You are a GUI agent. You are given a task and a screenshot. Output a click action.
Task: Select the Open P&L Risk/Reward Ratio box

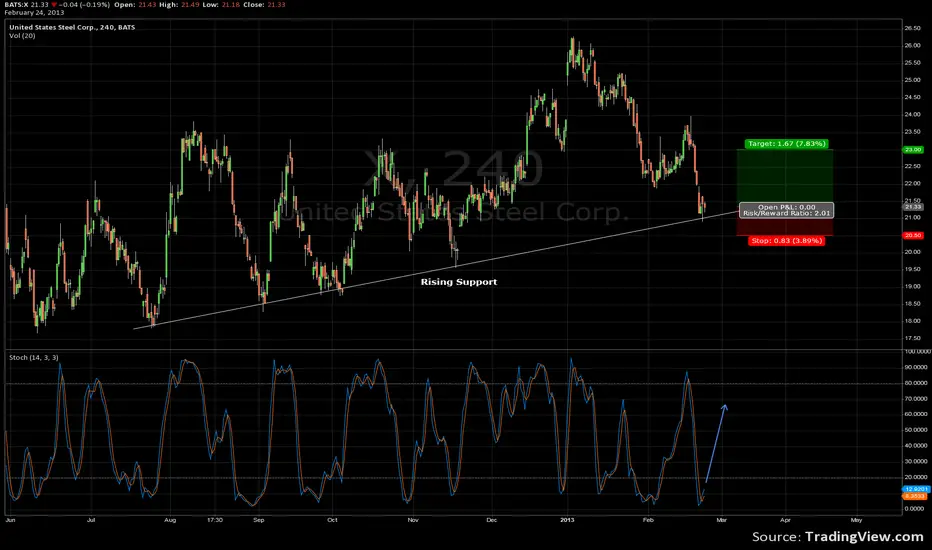pyautogui.click(x=786, y=210)
